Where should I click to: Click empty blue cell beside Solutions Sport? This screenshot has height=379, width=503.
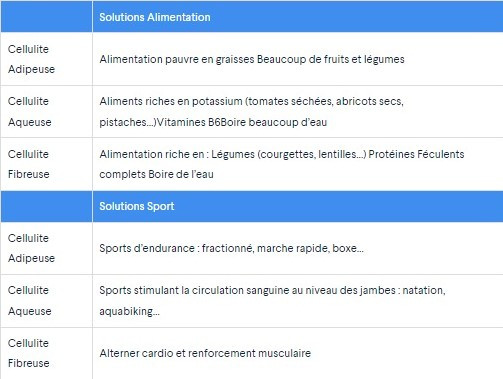(x=46, y=206)
